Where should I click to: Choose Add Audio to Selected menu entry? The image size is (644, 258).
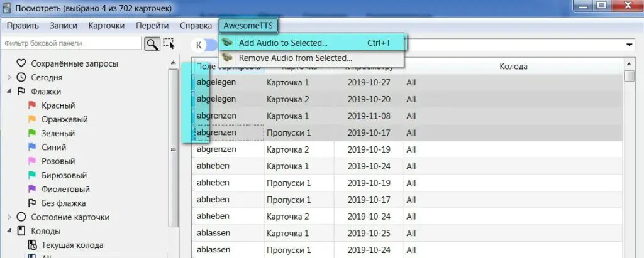click(x=312, y=43)
